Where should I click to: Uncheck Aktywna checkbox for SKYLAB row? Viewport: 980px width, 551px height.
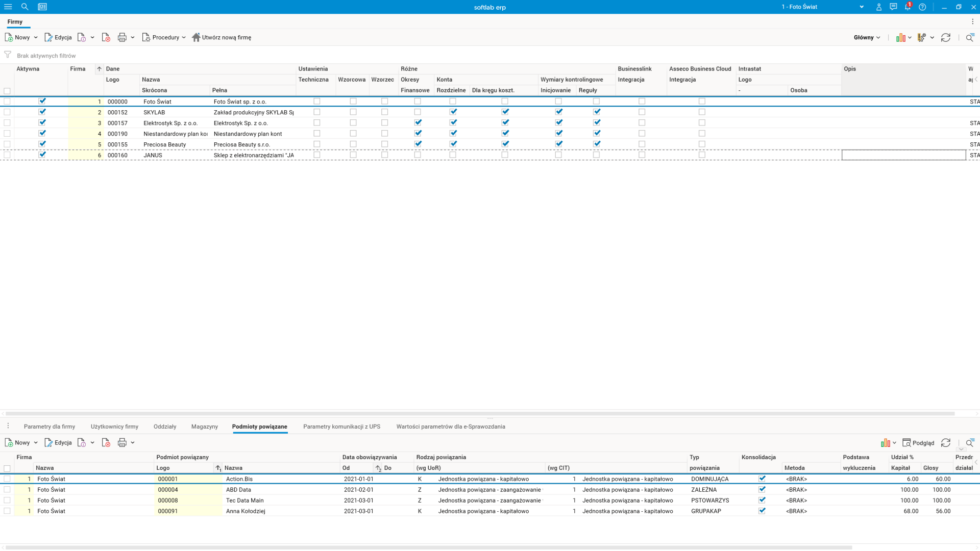click(42, 112)
